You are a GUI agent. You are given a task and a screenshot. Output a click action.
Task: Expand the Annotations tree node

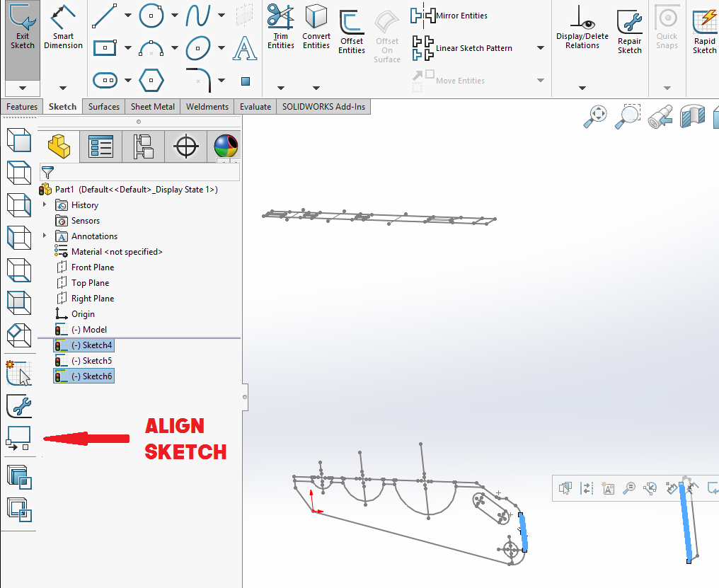[45, 236]
